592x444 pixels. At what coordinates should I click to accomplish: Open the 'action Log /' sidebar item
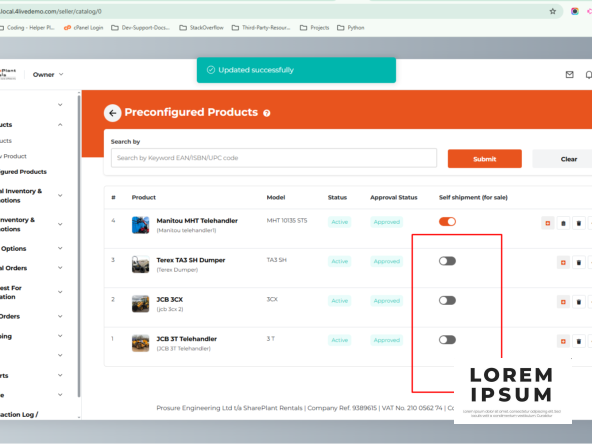pos(19,415)
